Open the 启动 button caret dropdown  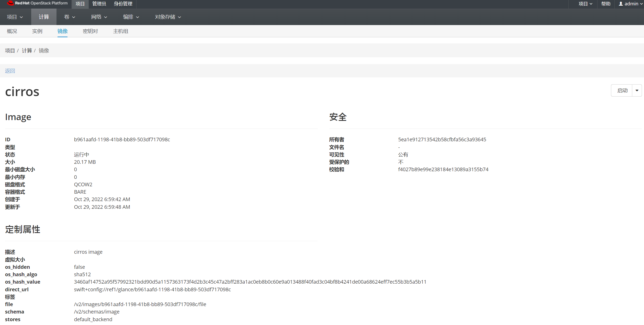coord(637,90)
